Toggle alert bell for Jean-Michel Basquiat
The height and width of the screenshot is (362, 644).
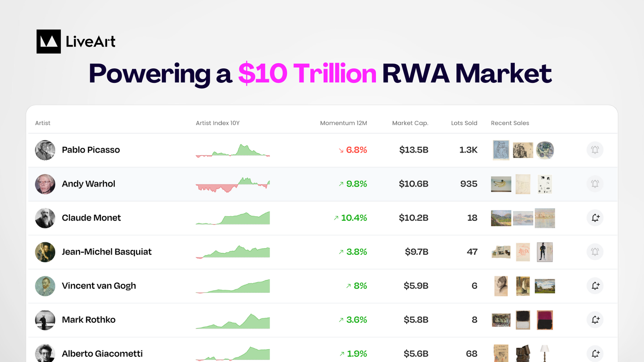pyautogui.click(x=595, y=252)
